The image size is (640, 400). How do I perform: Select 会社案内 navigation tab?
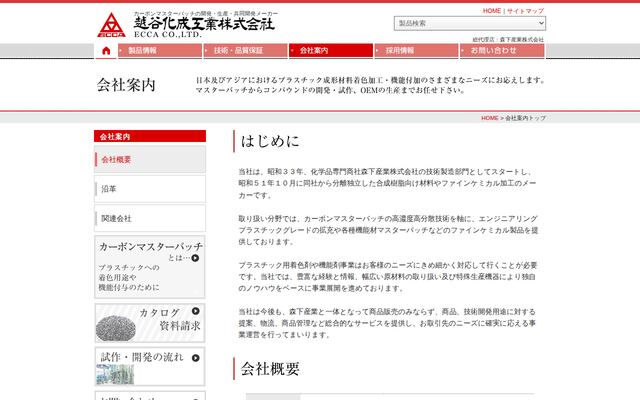(x=331, y=51)
